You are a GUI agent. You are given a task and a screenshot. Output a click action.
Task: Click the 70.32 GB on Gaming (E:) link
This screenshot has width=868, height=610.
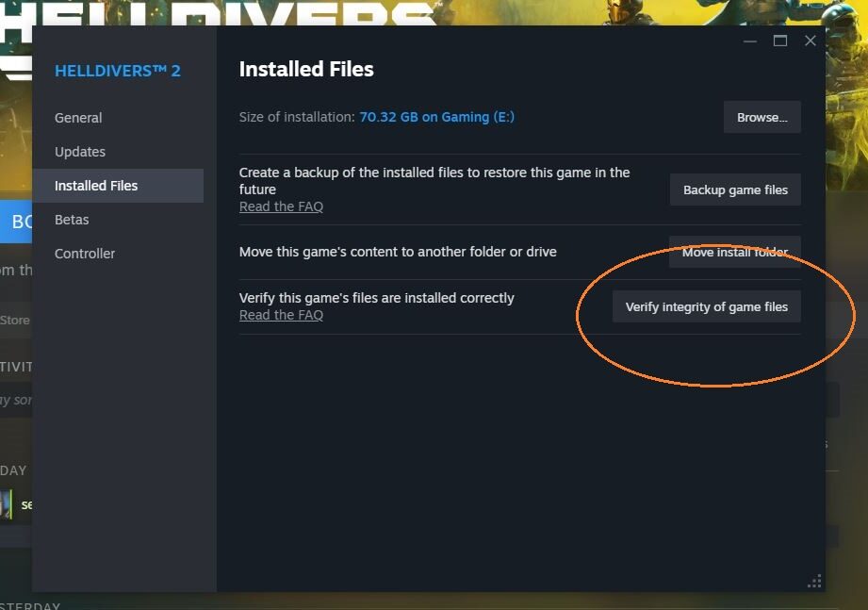point(436,117)
